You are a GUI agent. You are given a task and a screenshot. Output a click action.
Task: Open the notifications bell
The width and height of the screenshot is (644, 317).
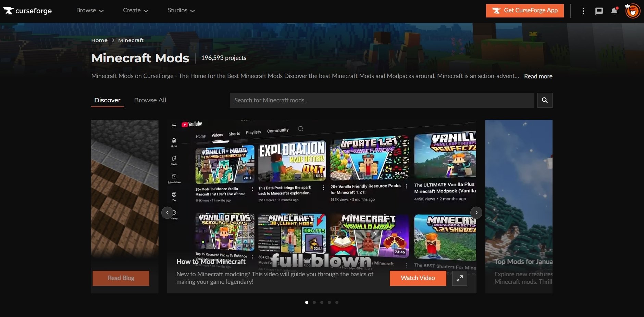click(x=614, y=11)
